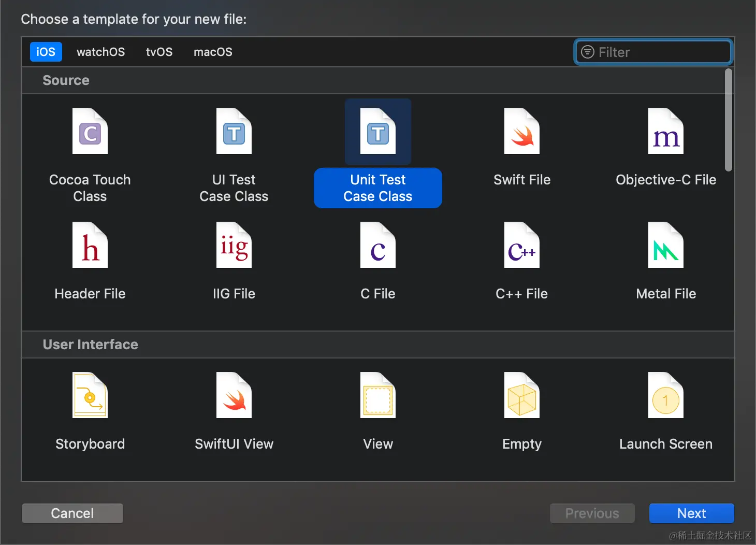Click the Cocoa Touch Class label
This screenshot has height=545, width=756.
coord(90,188)
